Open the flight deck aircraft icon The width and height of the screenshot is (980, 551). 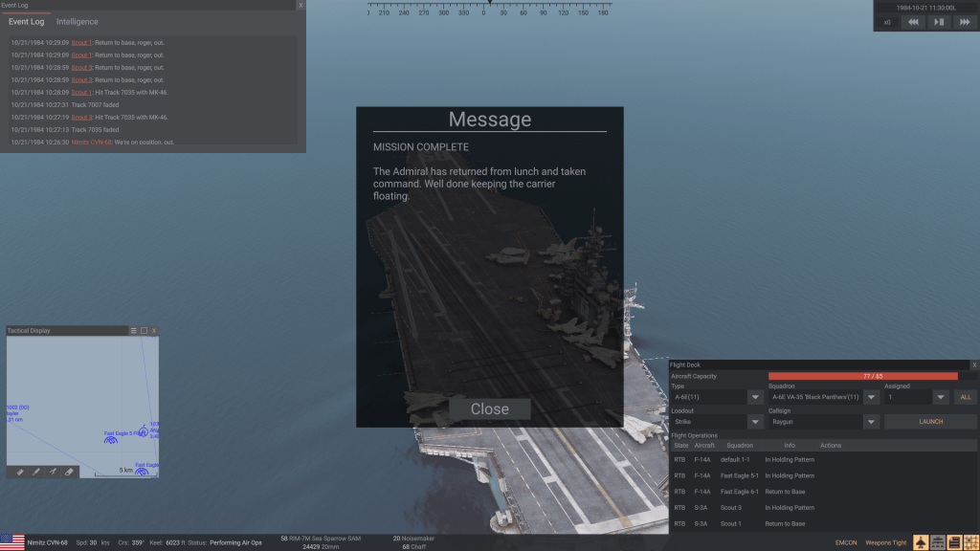[x=921, y=542]
